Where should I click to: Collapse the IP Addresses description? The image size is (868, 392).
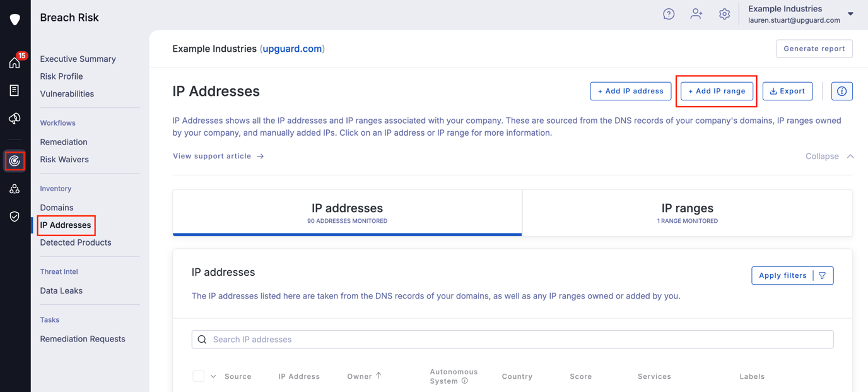tap(830, 157)
